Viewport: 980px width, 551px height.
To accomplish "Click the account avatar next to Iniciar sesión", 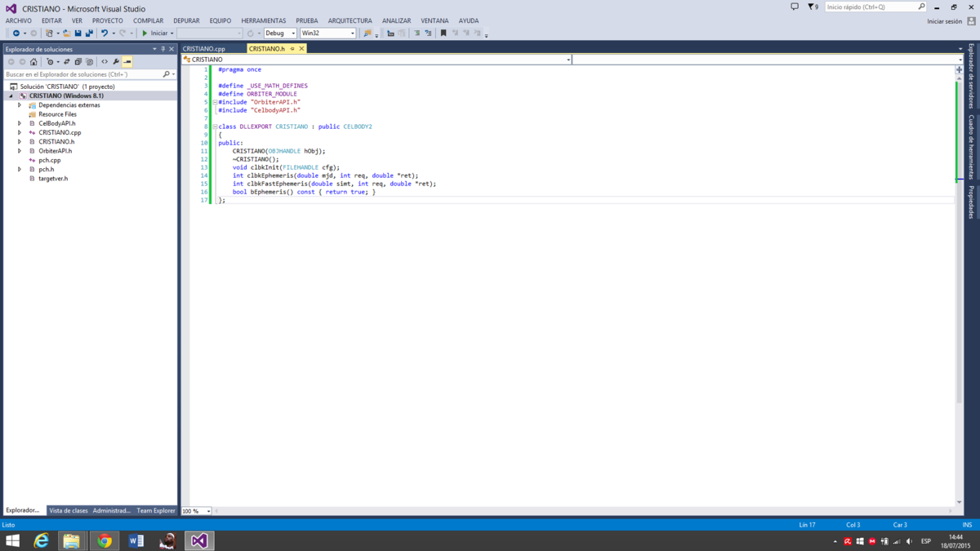I will tap(971, 21).
